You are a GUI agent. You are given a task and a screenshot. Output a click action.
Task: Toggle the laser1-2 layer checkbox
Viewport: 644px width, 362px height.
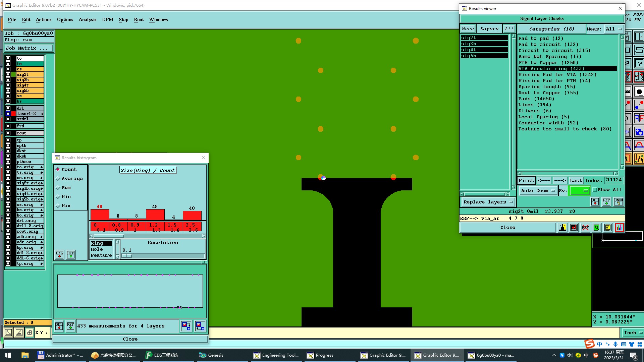point(8,114)
